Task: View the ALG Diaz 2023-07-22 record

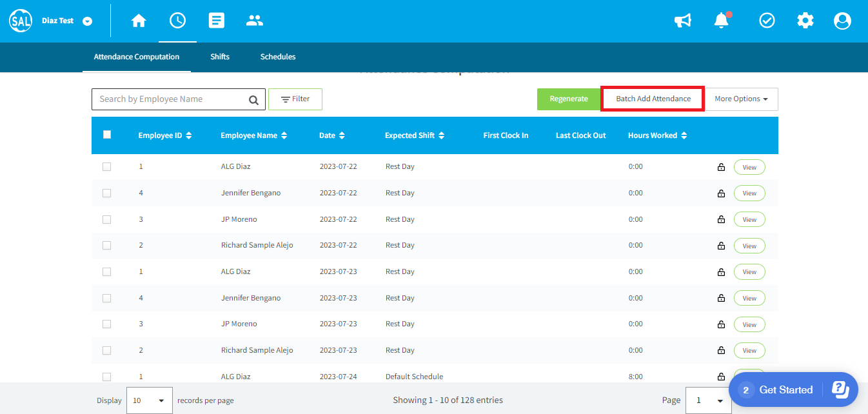Action: point(749,167)
